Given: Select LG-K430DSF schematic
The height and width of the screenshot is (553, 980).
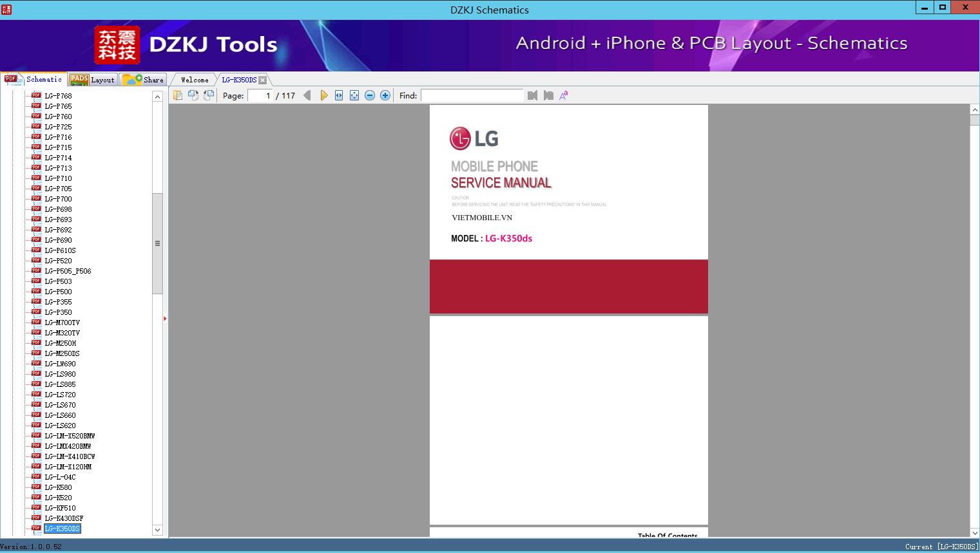Looking at the screenshot, I should 64,518.
